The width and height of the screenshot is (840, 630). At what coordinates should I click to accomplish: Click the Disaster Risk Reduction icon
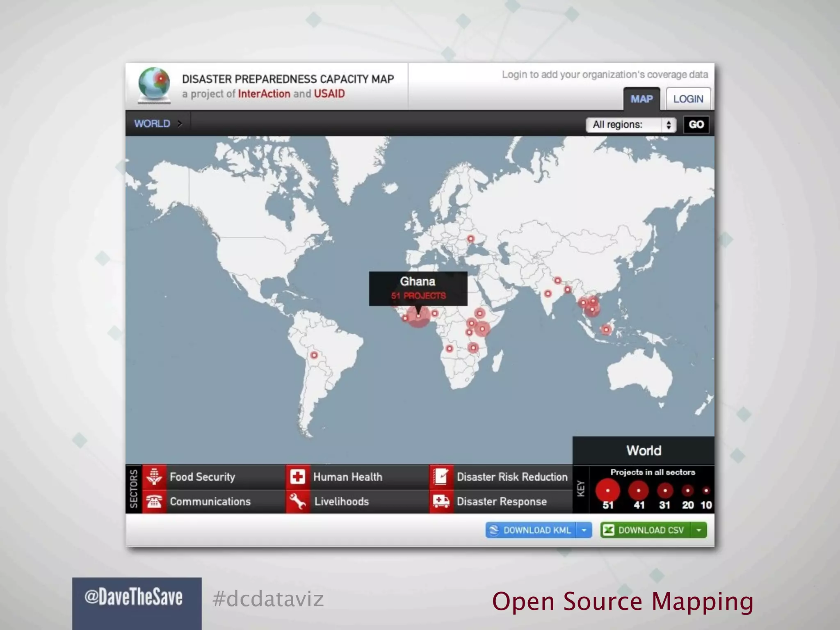(x=441, y=477)
